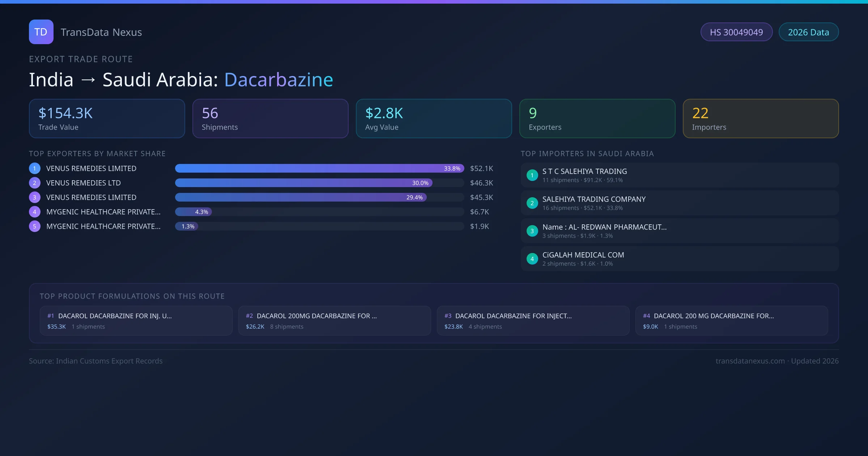
Task: Click the TD logo icon
Action: 41,32
